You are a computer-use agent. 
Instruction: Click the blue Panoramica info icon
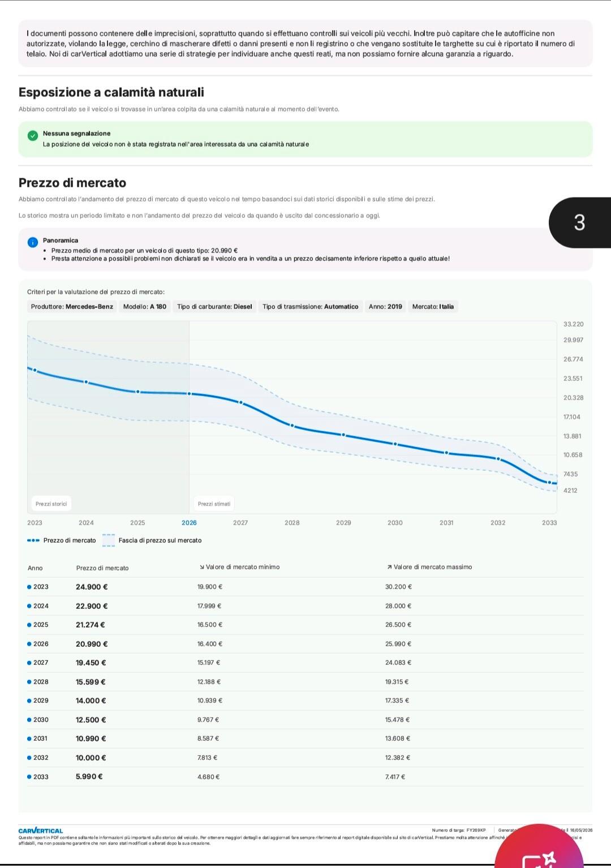(x=33, y=242)
